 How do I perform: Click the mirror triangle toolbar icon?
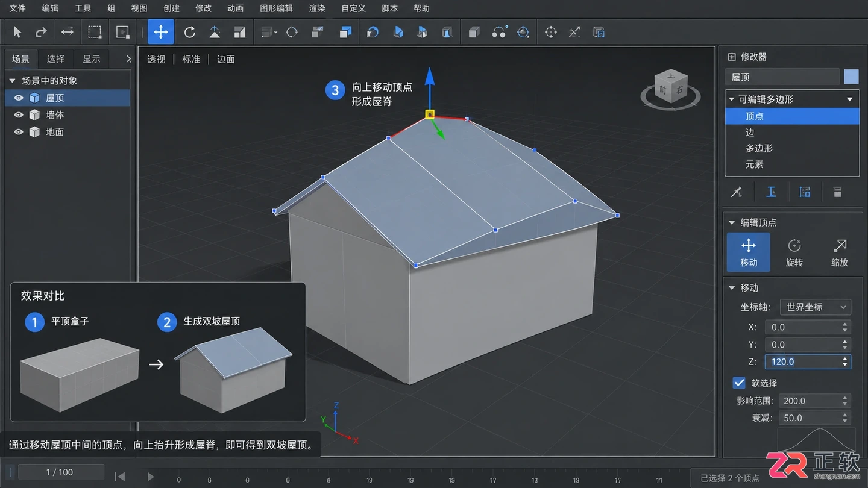click(215, 32)
